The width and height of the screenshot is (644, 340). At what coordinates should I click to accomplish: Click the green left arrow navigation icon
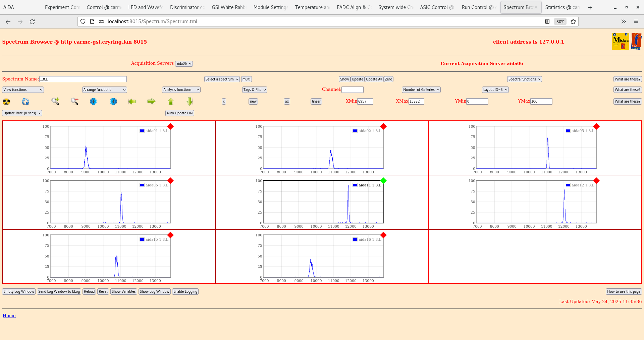coord(132,101)
